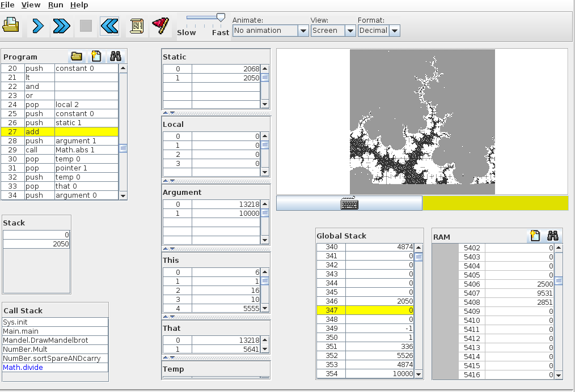Open the Run menu
The height and width of the screenshot is (392, 575).
point(56,5)
